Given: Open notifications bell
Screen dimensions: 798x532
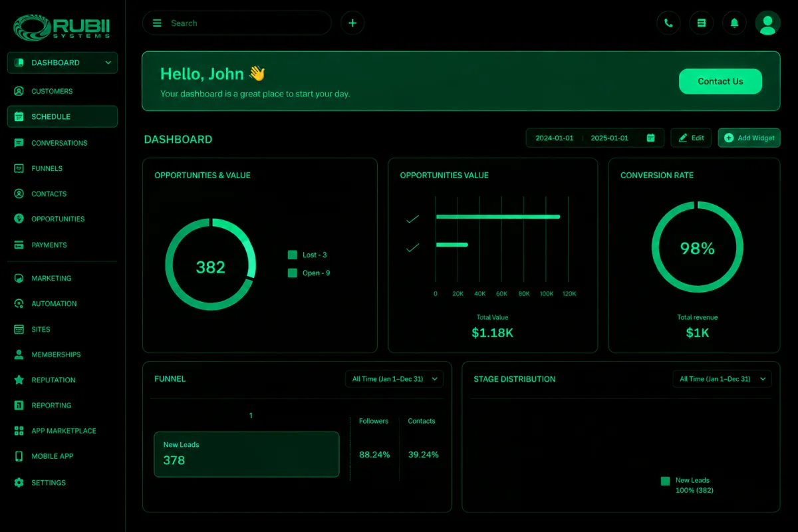Looking at the screenshot, I should click(734, 23).
